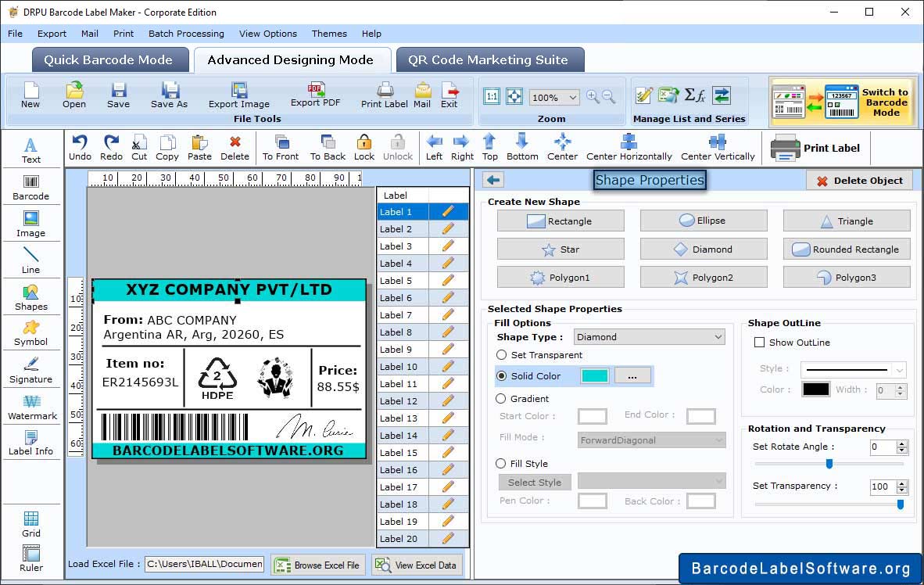
Task: Click the solid color picker ellipsis button
Action: (x=632, y=375)
